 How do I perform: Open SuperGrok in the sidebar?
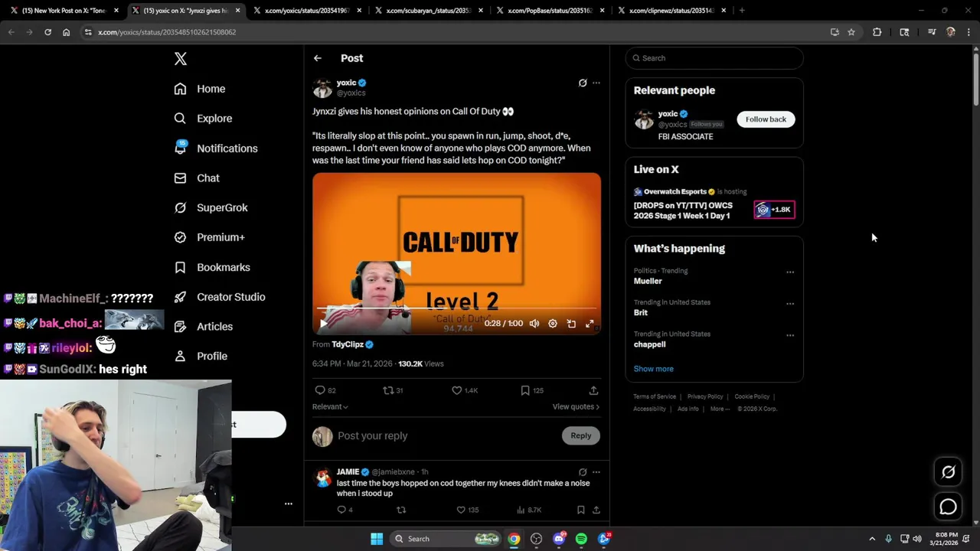tap(211, 207)
